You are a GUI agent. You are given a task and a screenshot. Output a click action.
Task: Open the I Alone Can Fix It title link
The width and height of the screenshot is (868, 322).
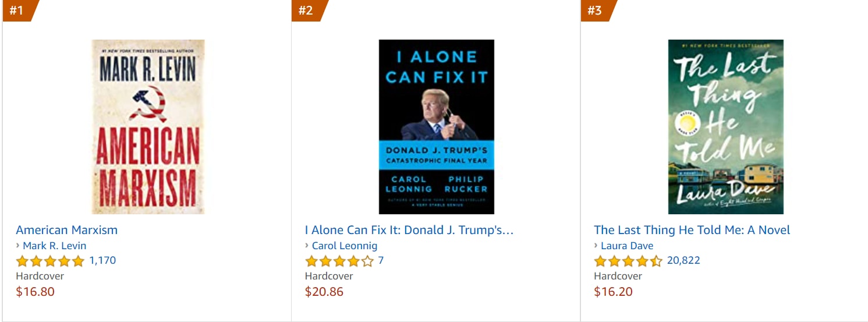pos(409,230)
